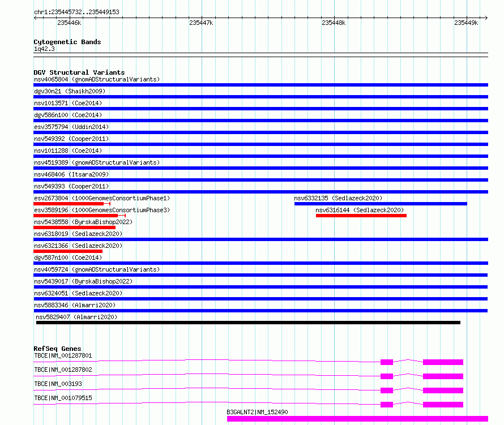Select esv3575794 (Uddin2014) variant label

coord(71,127)
